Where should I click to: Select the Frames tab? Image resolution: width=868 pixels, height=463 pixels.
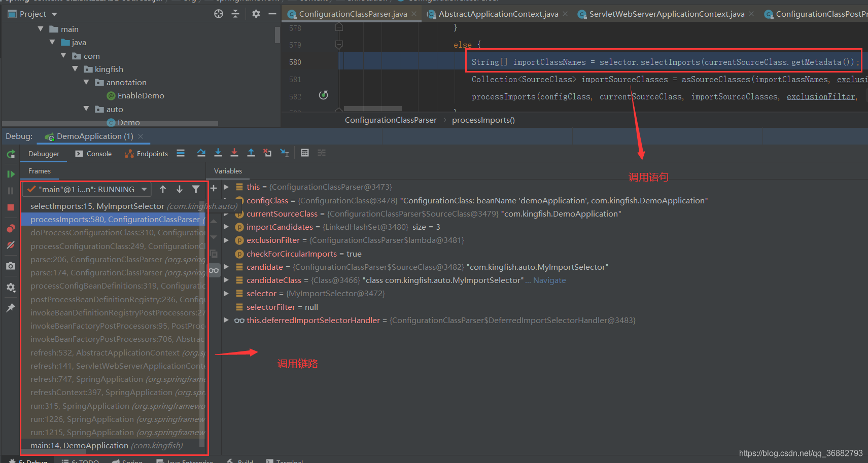[40, 171]
